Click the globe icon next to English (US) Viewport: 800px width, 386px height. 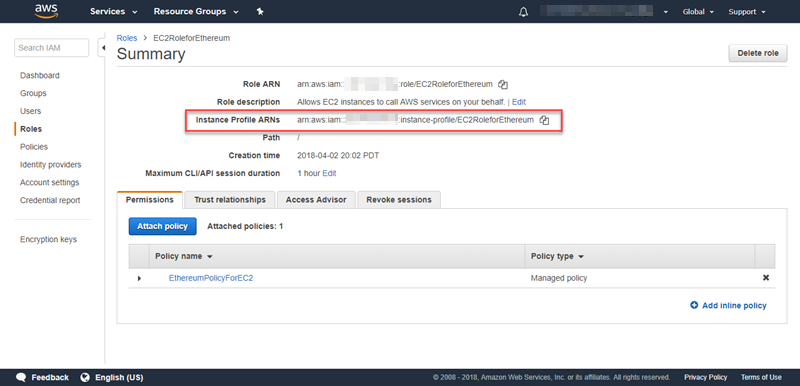85,377
